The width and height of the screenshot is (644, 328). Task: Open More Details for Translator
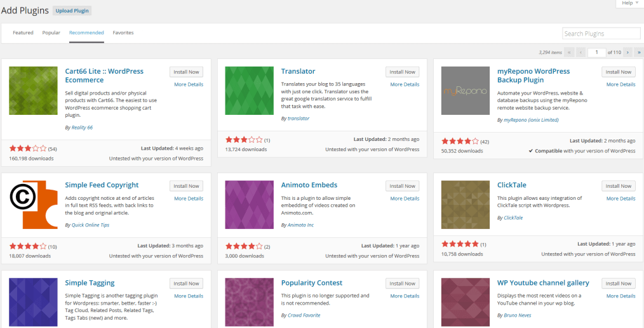coord(405,84)
